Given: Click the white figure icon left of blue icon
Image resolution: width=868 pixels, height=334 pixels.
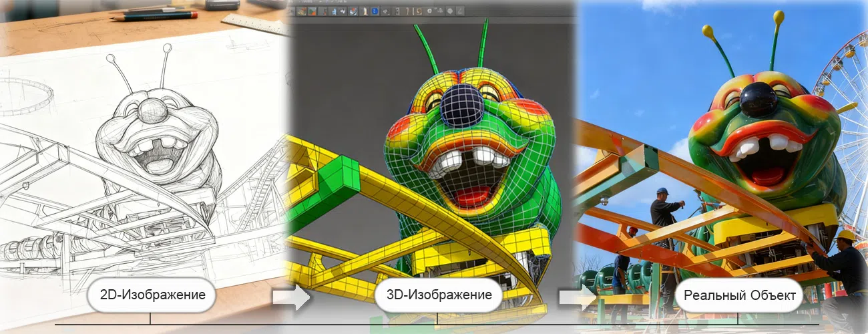Looking at the screenshot, I should click(365, 11).
